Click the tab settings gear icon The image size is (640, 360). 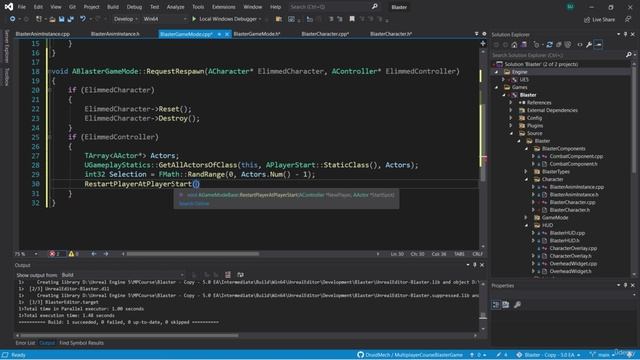pyautogui.click(x=484, y=34)
